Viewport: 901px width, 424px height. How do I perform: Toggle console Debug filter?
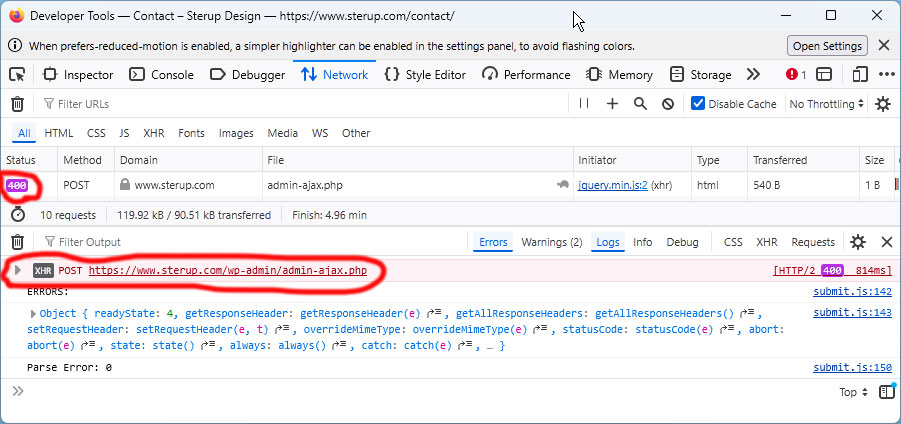click(682, 242)
